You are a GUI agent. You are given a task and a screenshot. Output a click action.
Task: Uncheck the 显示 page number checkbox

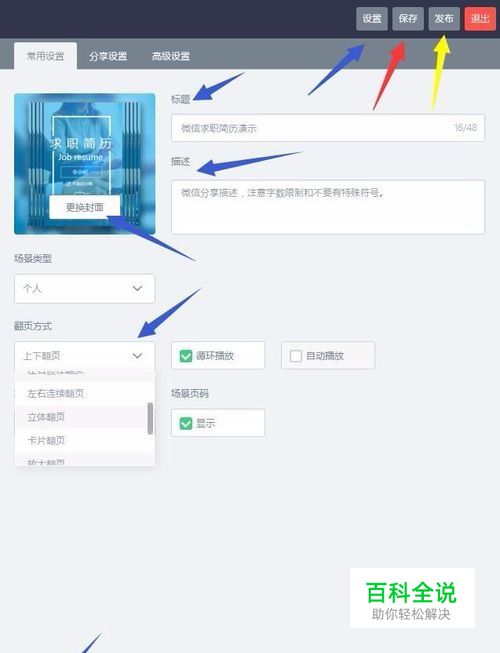[x=186, y=424]
